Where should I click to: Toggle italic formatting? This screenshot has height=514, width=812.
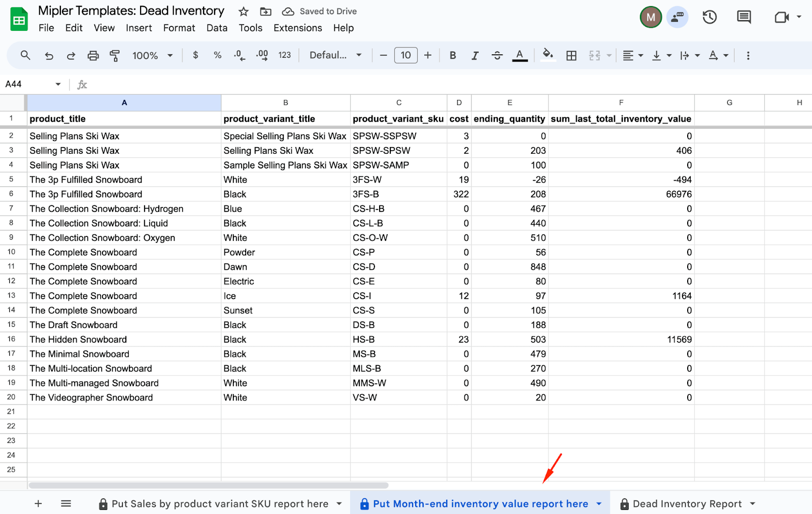[475, 56]
